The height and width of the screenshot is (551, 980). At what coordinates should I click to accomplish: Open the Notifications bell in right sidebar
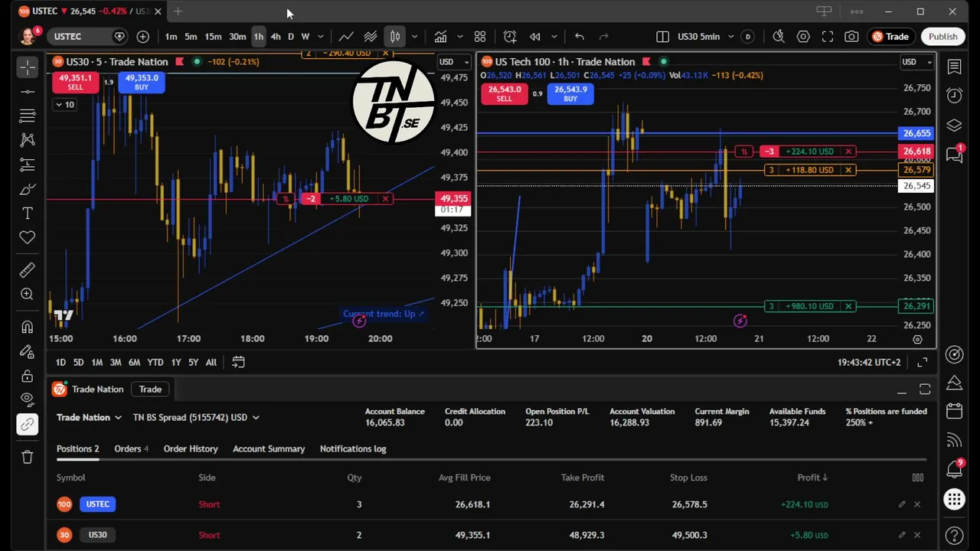(954, 468)
